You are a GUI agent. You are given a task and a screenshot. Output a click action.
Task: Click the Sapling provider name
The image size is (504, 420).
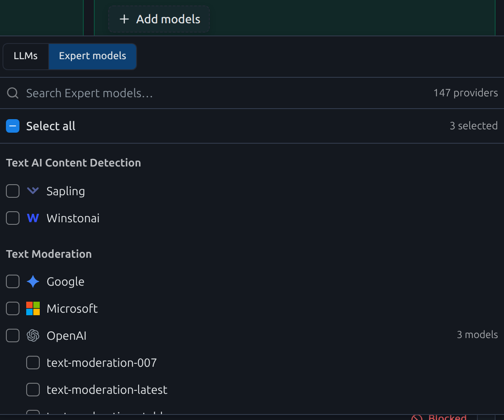click(x=66, y=191)
